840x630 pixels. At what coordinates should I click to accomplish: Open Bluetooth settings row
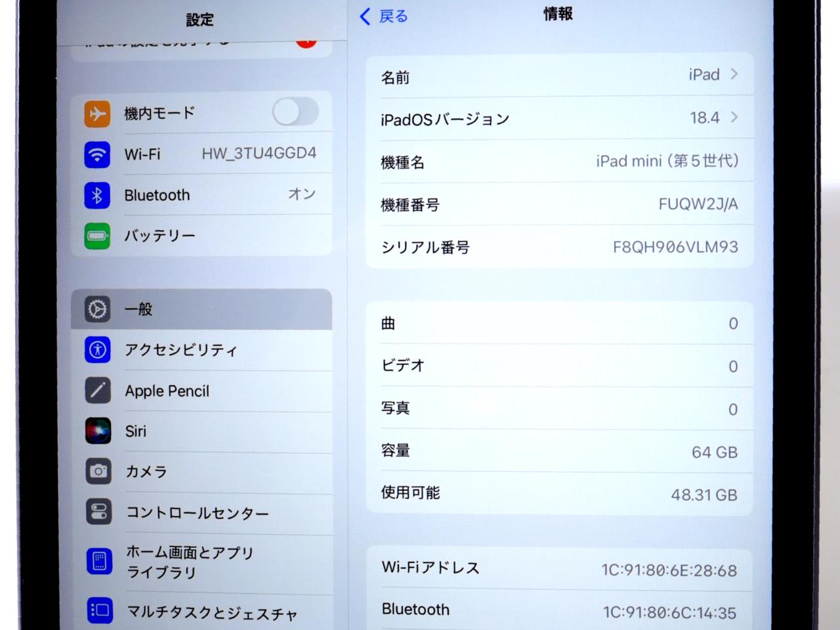(x=201, y=195)
